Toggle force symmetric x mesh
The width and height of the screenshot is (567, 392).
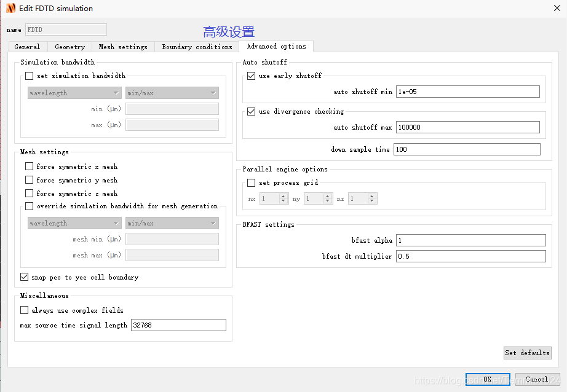[30, 166]
